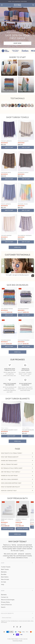
Task: Click the SHOP NOW promotion button
Action: 17,43
